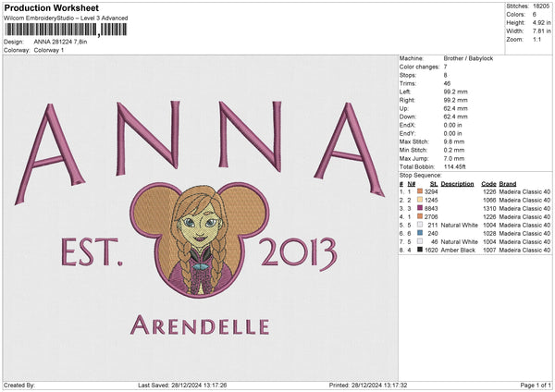This screenshot has height=392, width=555.
Task: Click the Left: label
Action: [x=405, y=92]
